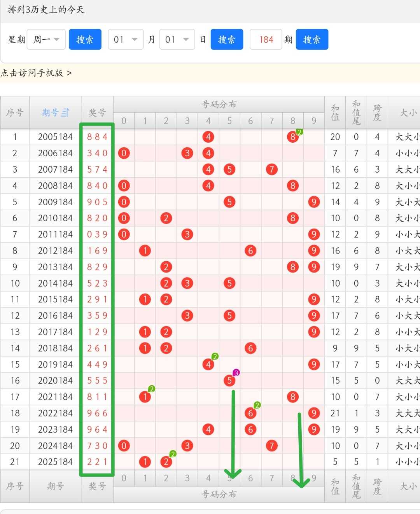Open the mobile version link 点击访问手机版
This screenshot has height=514, width=420.
tap(36, 73)
